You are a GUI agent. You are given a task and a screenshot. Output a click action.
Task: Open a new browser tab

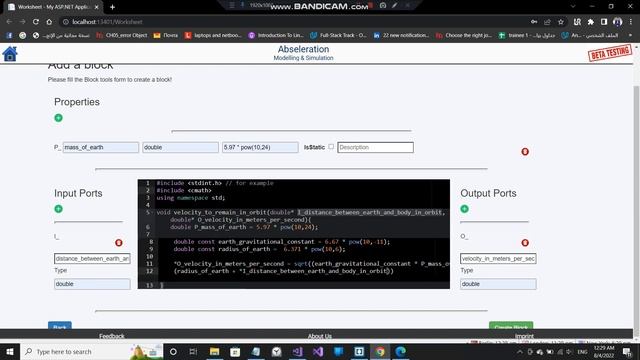112,7
